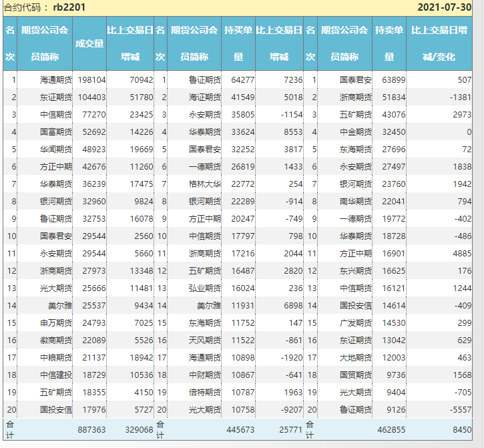Select 国泰君安 in the short position ranking
The width and height of the screenshot is (484, 448).
356,80
